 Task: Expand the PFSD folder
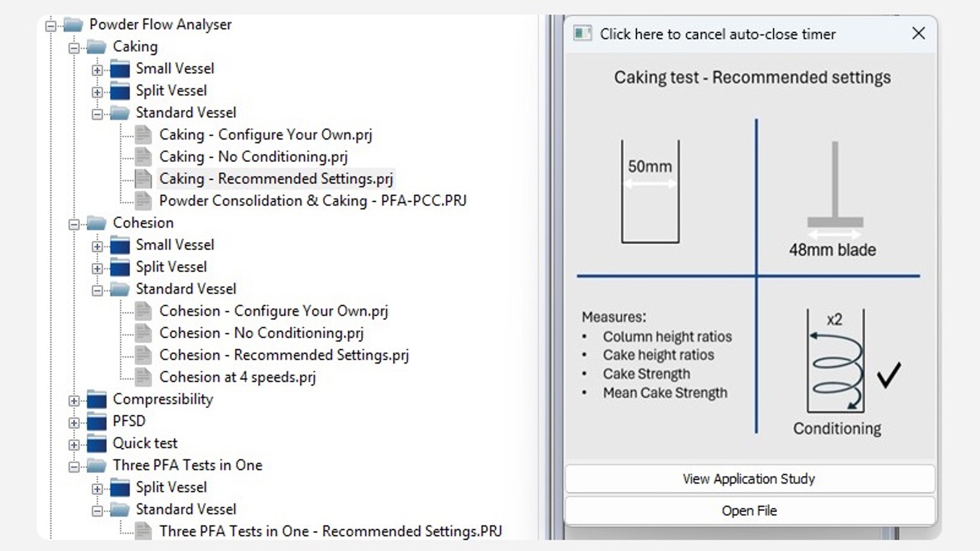[x=74, y=423]
